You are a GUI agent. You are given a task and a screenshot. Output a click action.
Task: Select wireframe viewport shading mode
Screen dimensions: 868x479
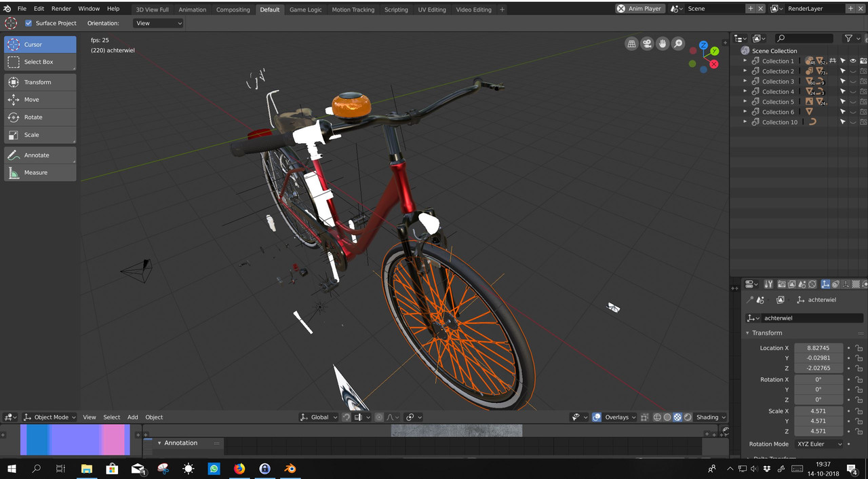[657, 417]
